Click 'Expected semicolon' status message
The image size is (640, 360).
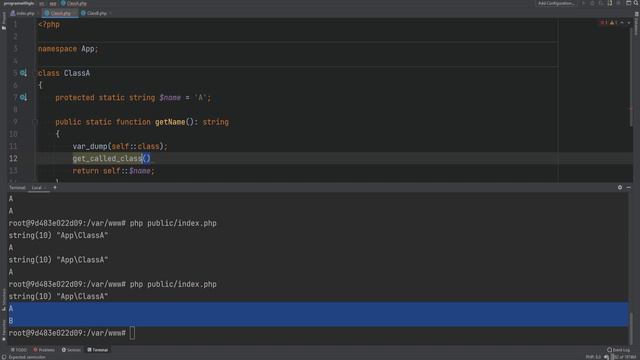(27, 357)
